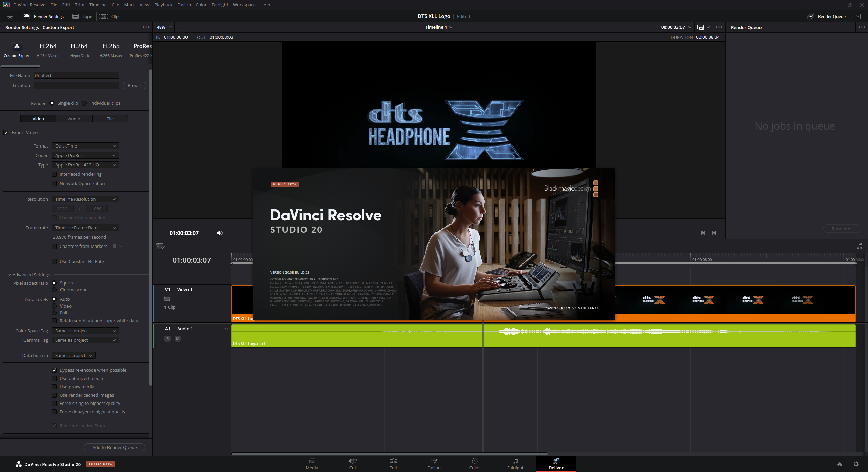This screenshot has height=472, width=868.
Task: Click the speaker volume icon
Action: pyautogui.click(x=220, y=233)
